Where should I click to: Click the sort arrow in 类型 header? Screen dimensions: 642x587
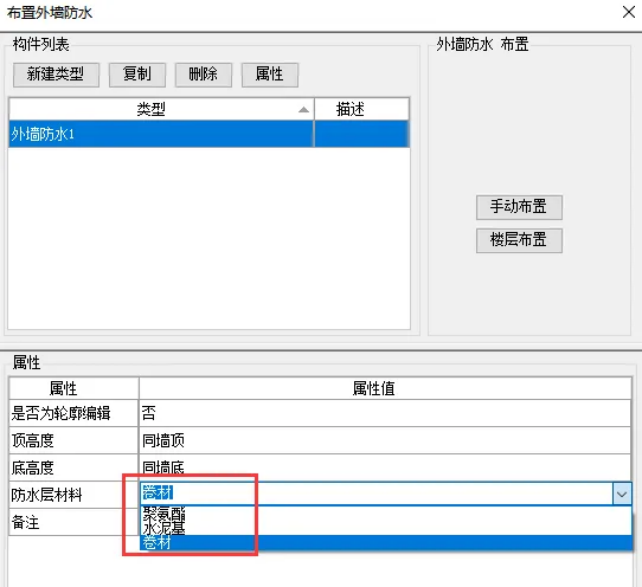[303, 109]
